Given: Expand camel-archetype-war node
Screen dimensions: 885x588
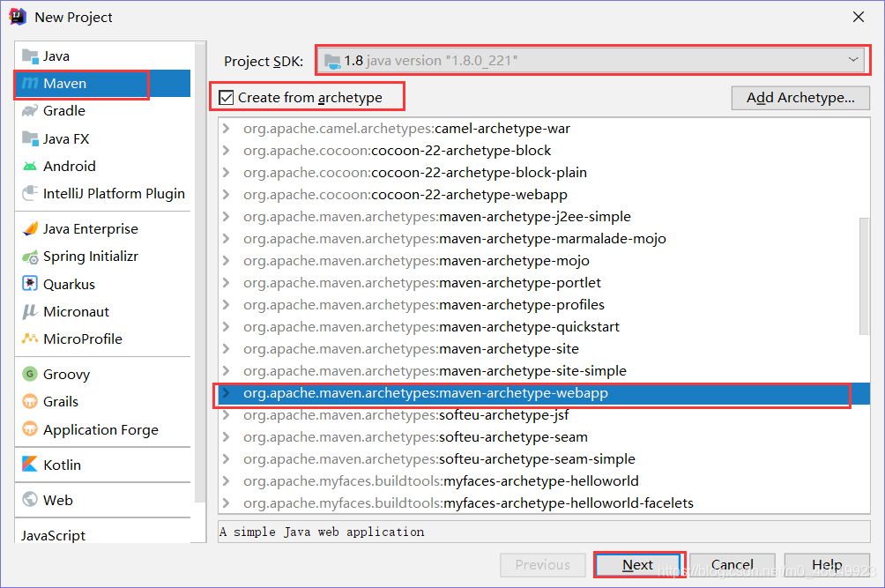Looking at the screenshot, I should click(x=227, y=129).
